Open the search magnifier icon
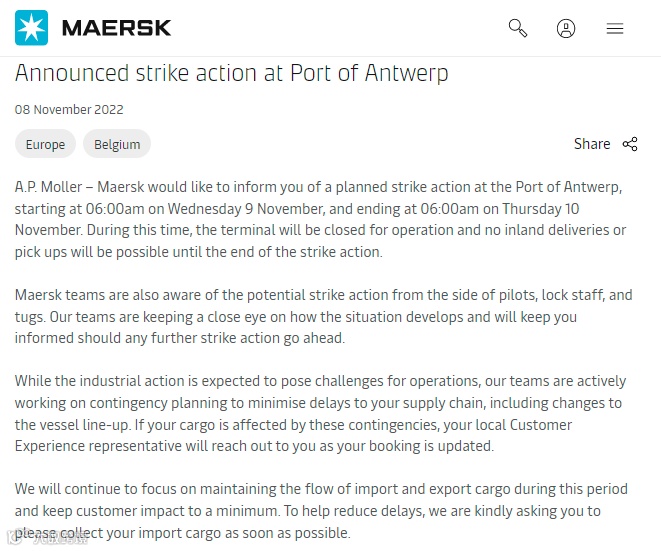The width and height of the screenshot is (661, 551). point(518,28)
